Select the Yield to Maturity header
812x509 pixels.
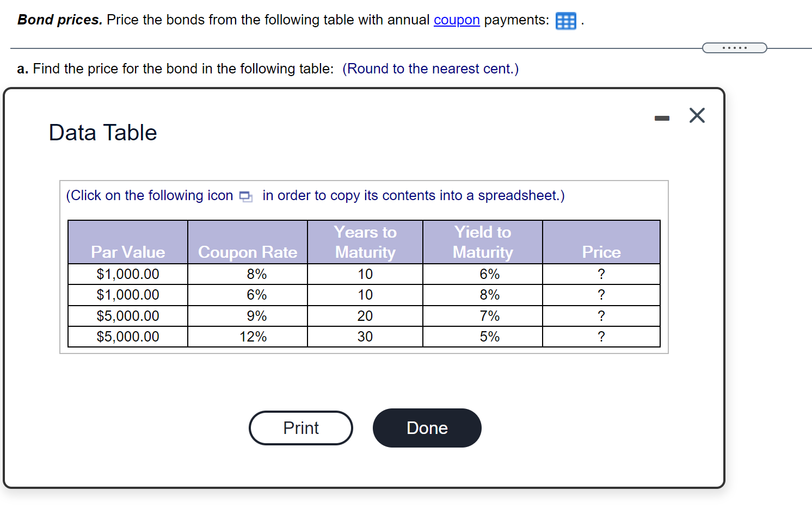pyautogui.click(x=482, y=242)
